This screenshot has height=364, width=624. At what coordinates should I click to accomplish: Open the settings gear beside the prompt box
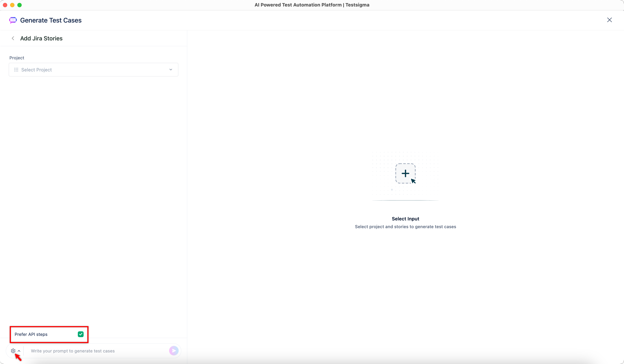[13, 350]
